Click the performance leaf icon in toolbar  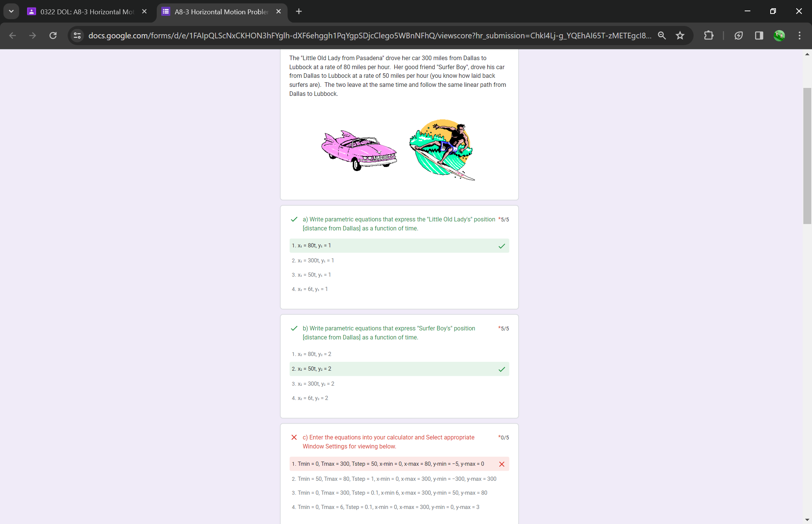pyautogui.click(x=738, y=35)
